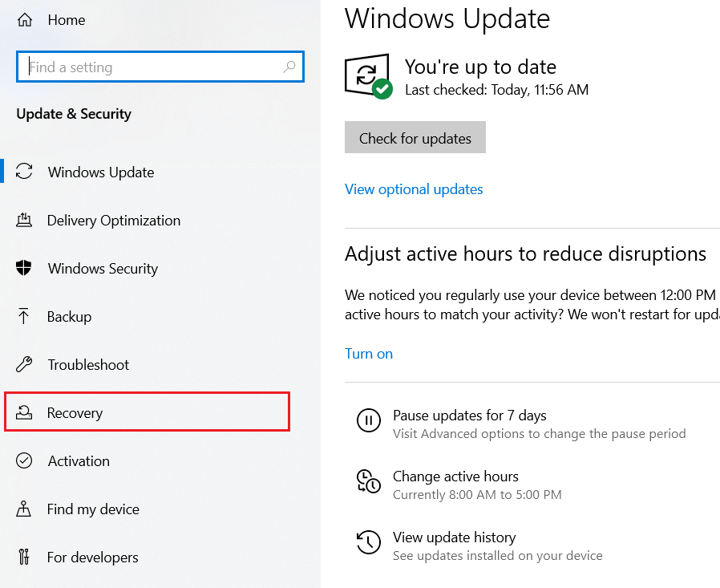Click the Backup upload arrow icon

[x=24, y=316]
